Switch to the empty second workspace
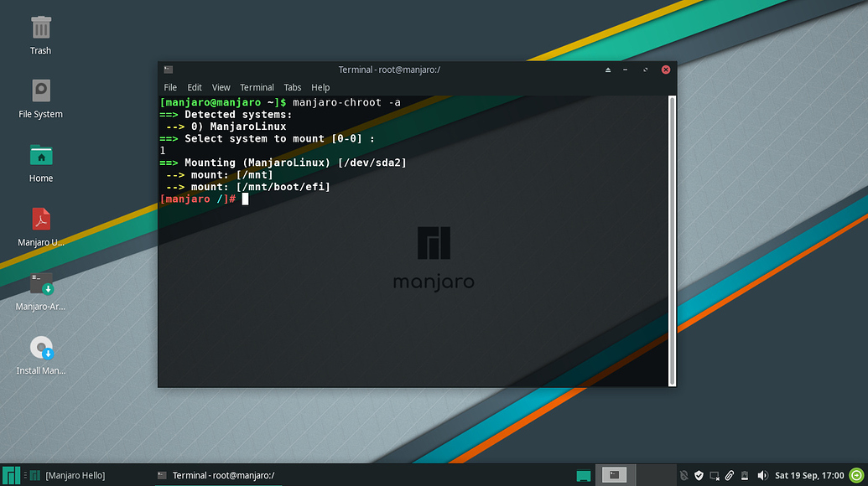The image size is (868, 486). (655, 475)
